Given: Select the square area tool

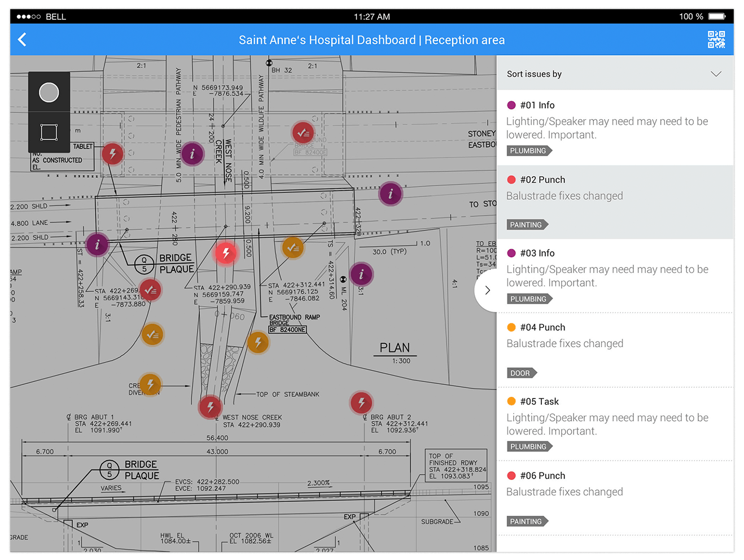Looking at the screenshot, I should click(x=49, y=133).
